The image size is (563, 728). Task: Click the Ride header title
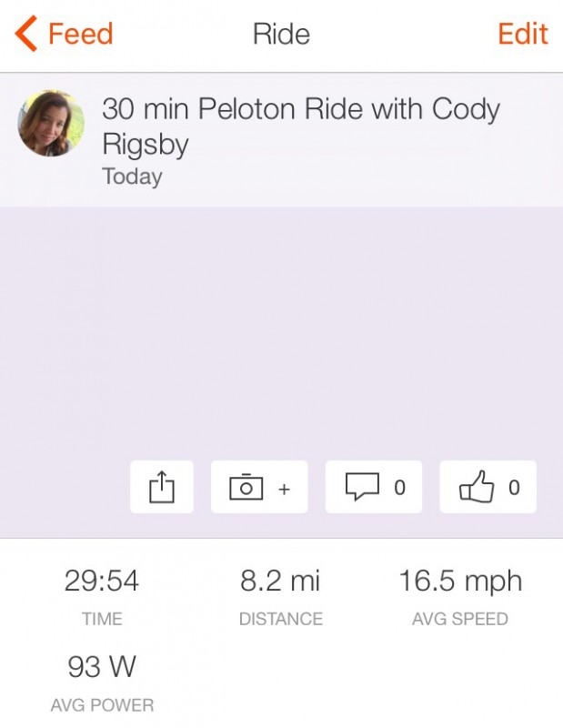point(281,35)
